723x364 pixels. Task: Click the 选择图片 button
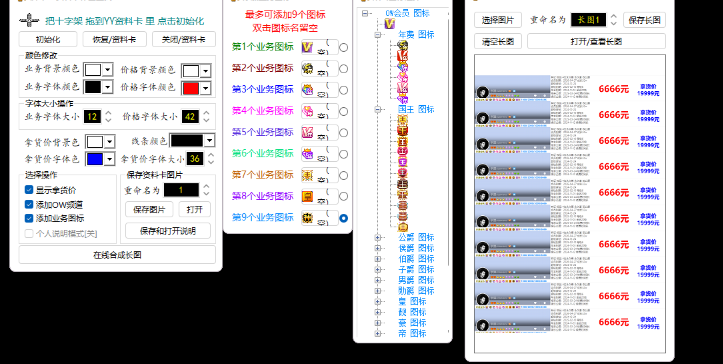[498, 20]
